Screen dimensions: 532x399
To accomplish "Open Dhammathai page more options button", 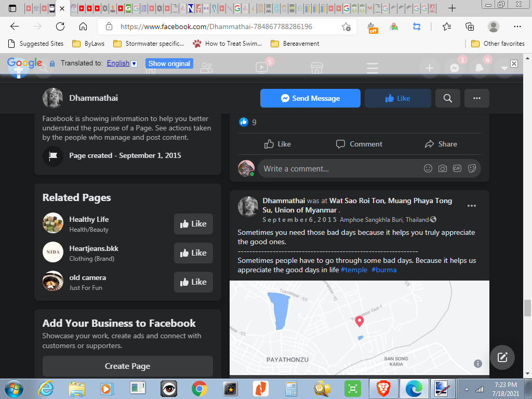I will click(477, 98).
